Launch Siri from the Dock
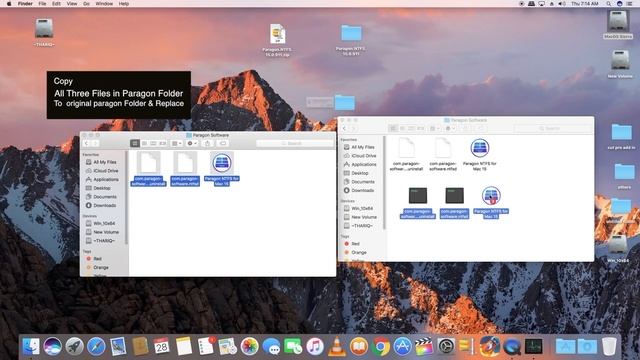 pos(53,347)
